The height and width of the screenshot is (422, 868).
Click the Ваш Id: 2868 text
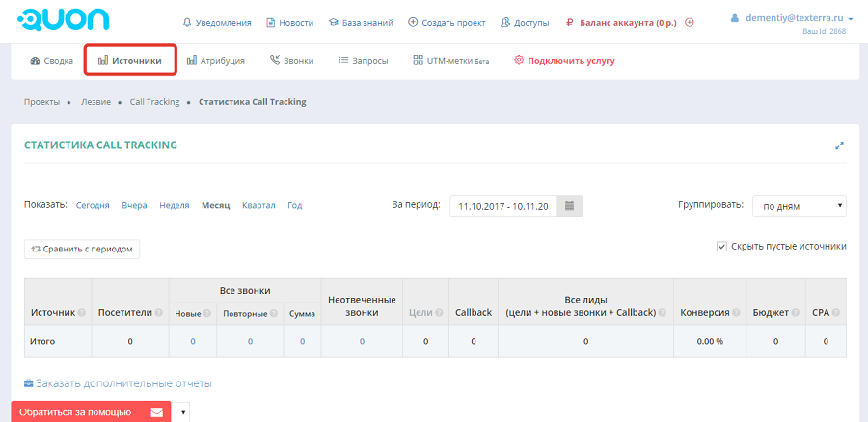pyautogui.click(x=825, y=32)
